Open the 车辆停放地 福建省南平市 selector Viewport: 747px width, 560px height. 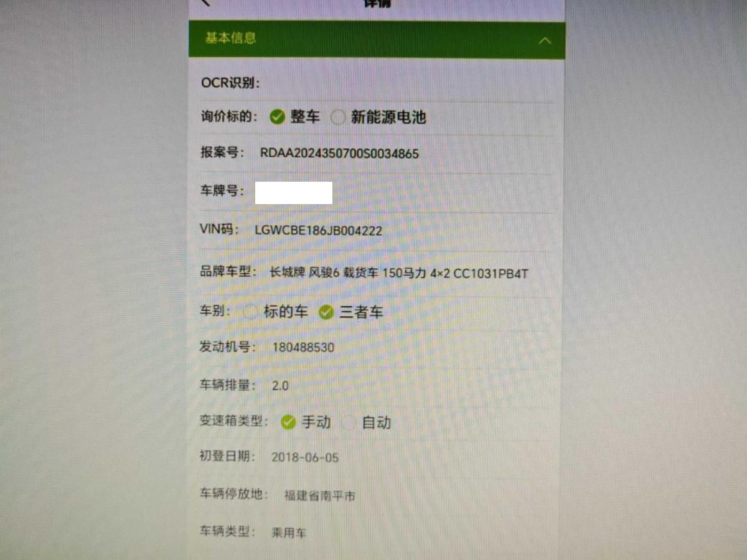(x=319, y=496)
